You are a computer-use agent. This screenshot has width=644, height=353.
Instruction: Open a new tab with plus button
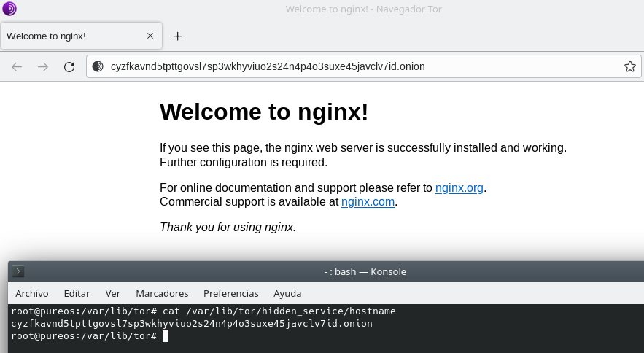pos(177,36)
